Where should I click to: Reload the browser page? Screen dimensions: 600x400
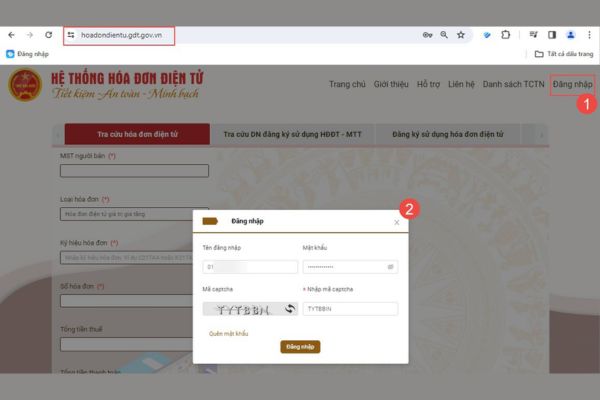click(49, 35)
